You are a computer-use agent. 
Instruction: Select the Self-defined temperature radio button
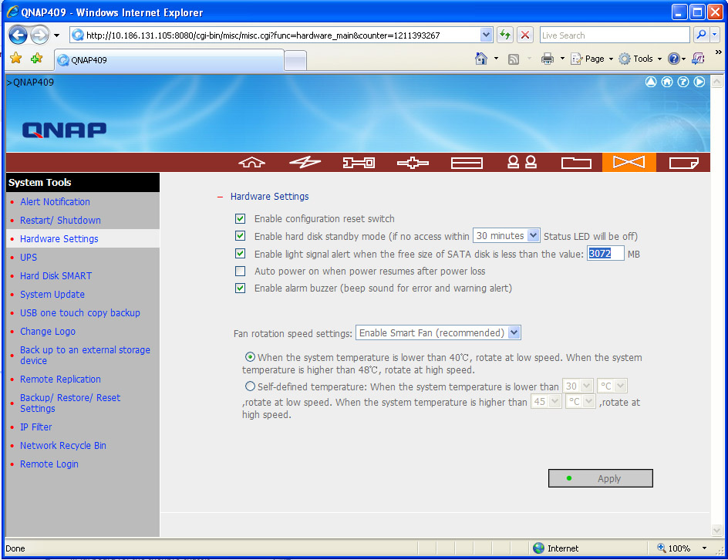[x=250, y=386]
